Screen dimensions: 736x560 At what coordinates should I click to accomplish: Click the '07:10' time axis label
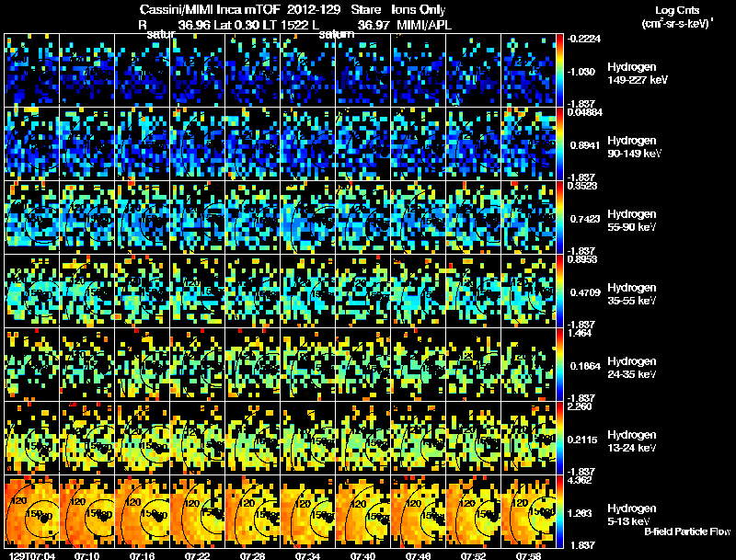pyautogui.click(x=86, y=556)
